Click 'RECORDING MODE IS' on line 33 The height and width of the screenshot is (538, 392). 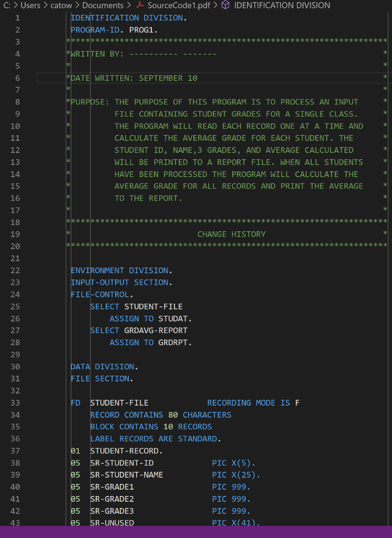coord(249,403)
